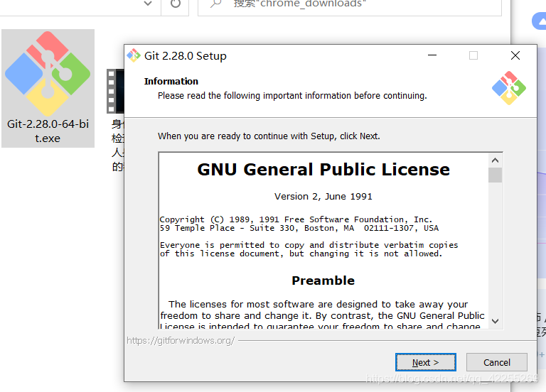Click the search magnifier icon in Explorer

tap(215, 4)
